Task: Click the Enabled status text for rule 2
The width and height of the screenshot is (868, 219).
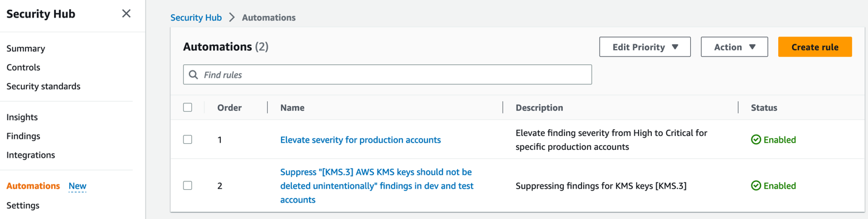Action: pyautogui.click(x=779, y=186)
